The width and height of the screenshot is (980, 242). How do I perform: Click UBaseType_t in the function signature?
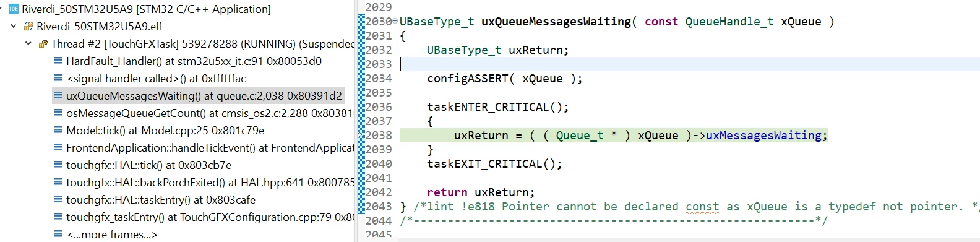click(x=437, y=22)
